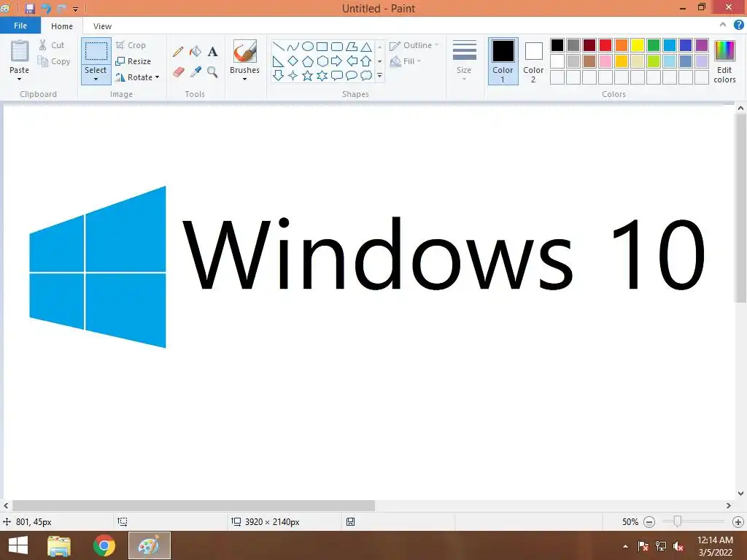This screenshot has width=747, height=560.
Task: Choose the Triangle shape
Action: (x=366, y=46)
